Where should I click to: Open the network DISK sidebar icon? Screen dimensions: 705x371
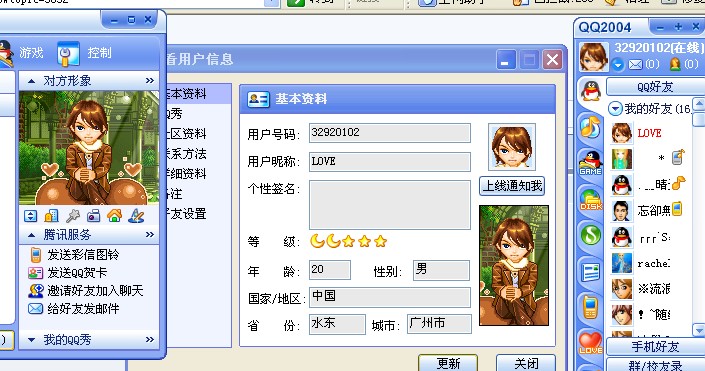pos(590,200)
